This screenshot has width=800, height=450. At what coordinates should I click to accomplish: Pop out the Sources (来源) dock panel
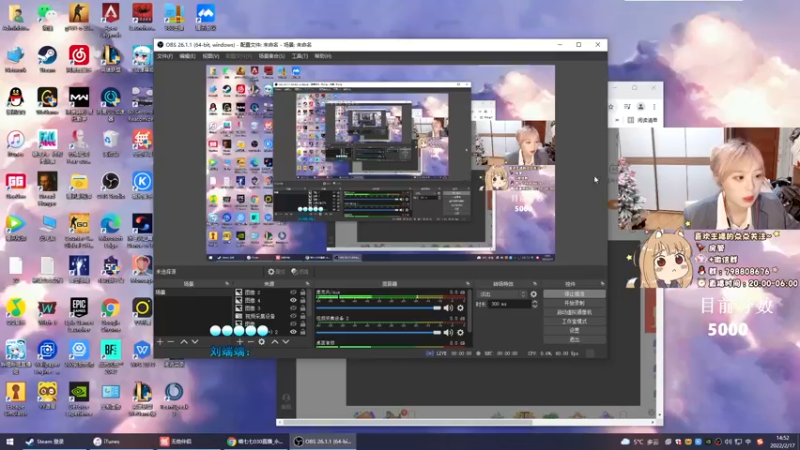pos(307,283)
